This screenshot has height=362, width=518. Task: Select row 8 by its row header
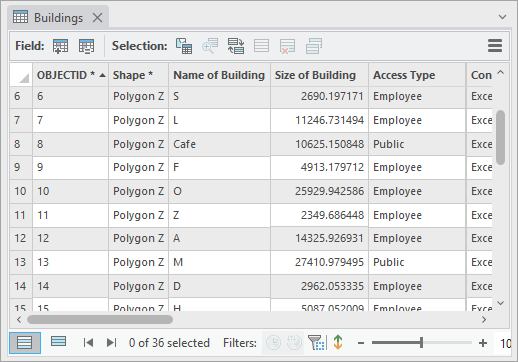tap(21, 144)
